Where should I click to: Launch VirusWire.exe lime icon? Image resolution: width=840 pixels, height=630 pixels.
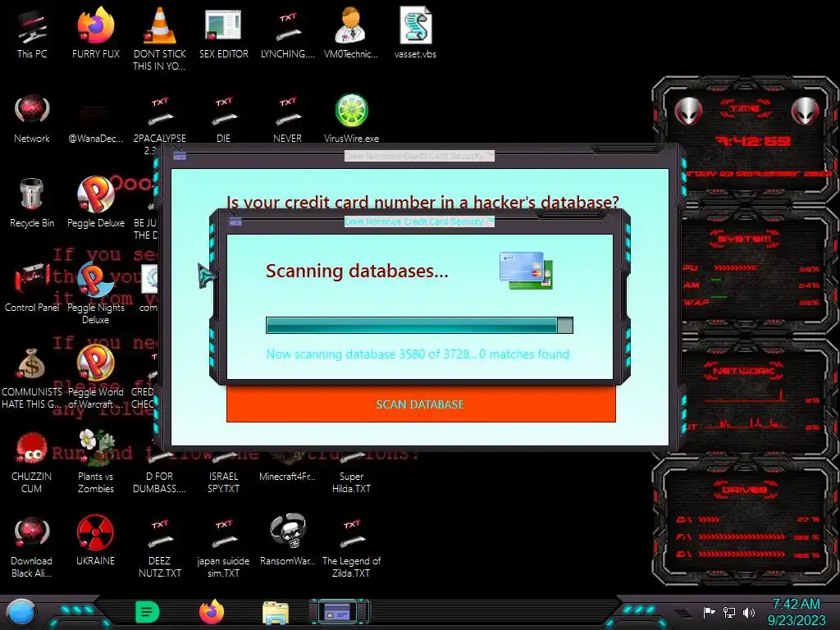click(x=351, y=118)
